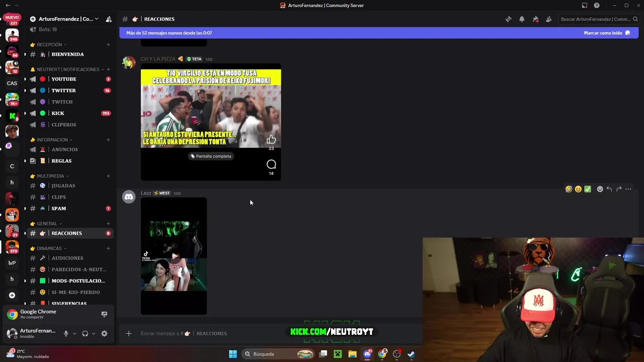This screenshot has width=644, height=362.
Task: Toggle microphone mute
Action: (x=66, y=333)
